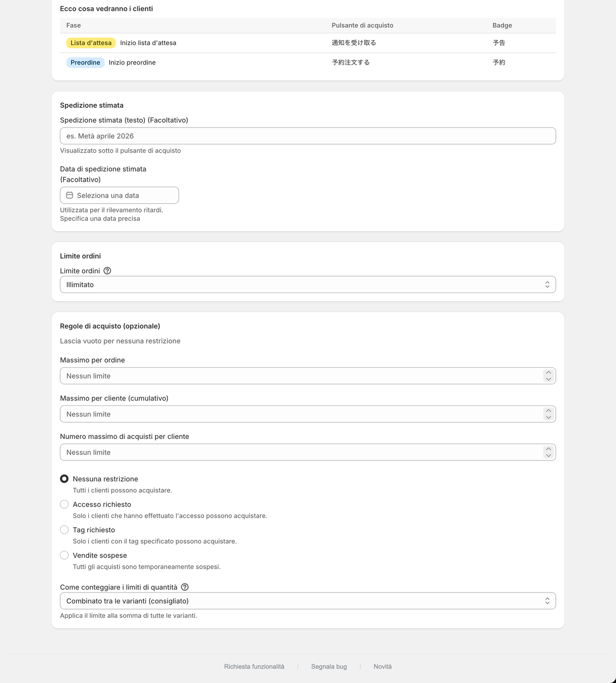The image size is (616, 683).
Task: Increase Massimo per cliente (cumulativo) value
Action: [x=548, y=411]
